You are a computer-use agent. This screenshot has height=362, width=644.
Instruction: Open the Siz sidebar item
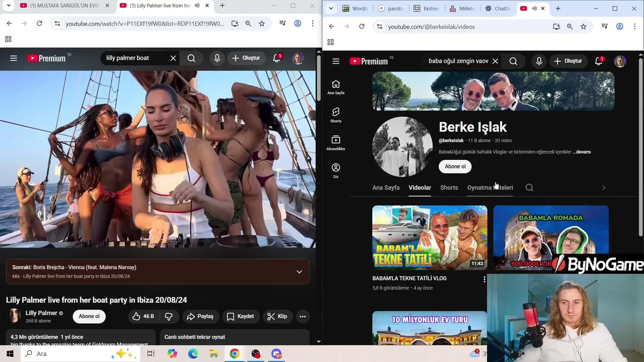[x=336, y=170]
